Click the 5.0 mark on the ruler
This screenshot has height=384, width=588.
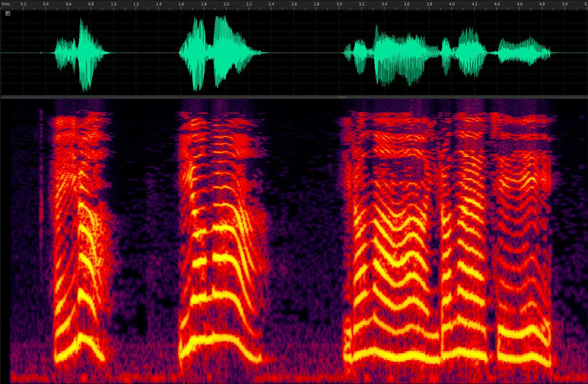[565, 5]
